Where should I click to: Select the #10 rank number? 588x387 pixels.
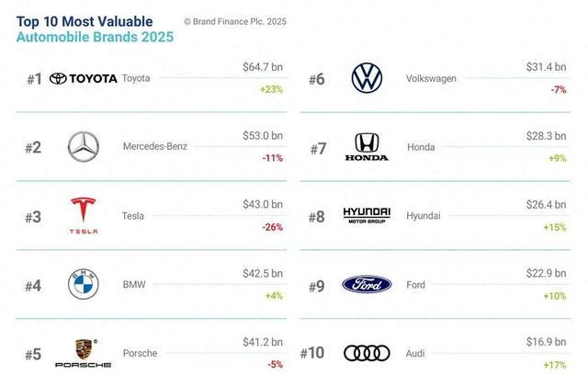pyautogui.click(x=315, y=353)
